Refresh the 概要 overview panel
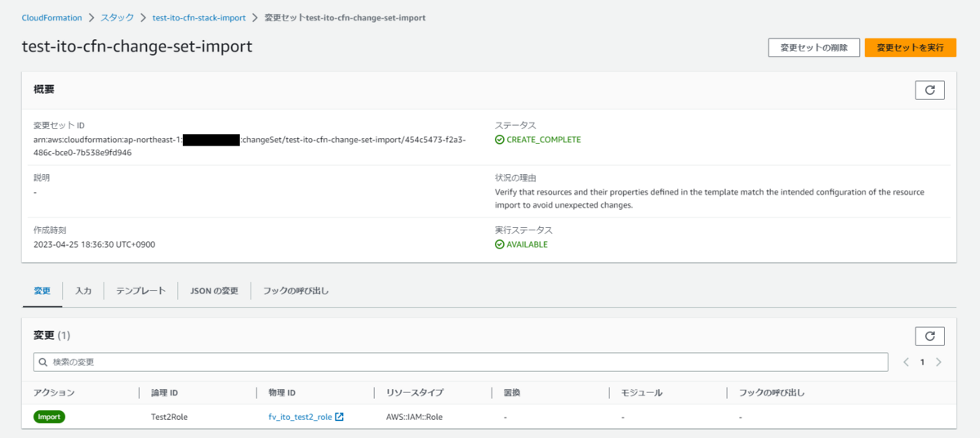Image resolution: width=980 pixels, height=438 pixels. coord(929,90)
